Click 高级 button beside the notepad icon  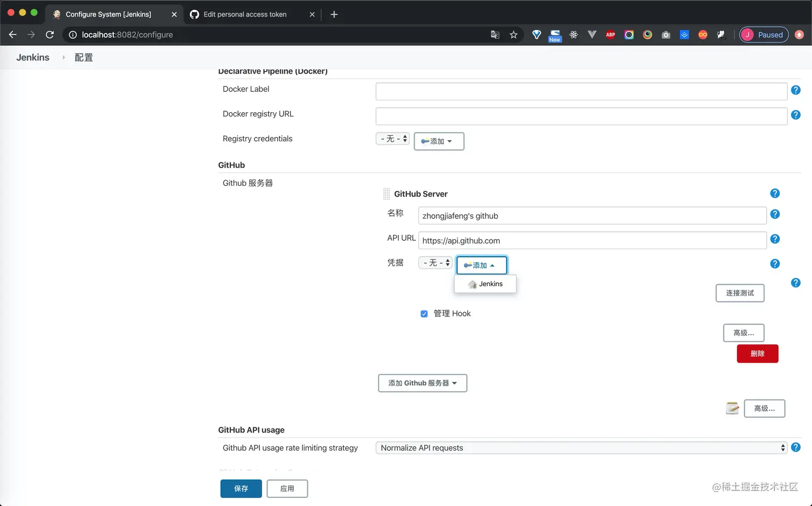point(765,408)
